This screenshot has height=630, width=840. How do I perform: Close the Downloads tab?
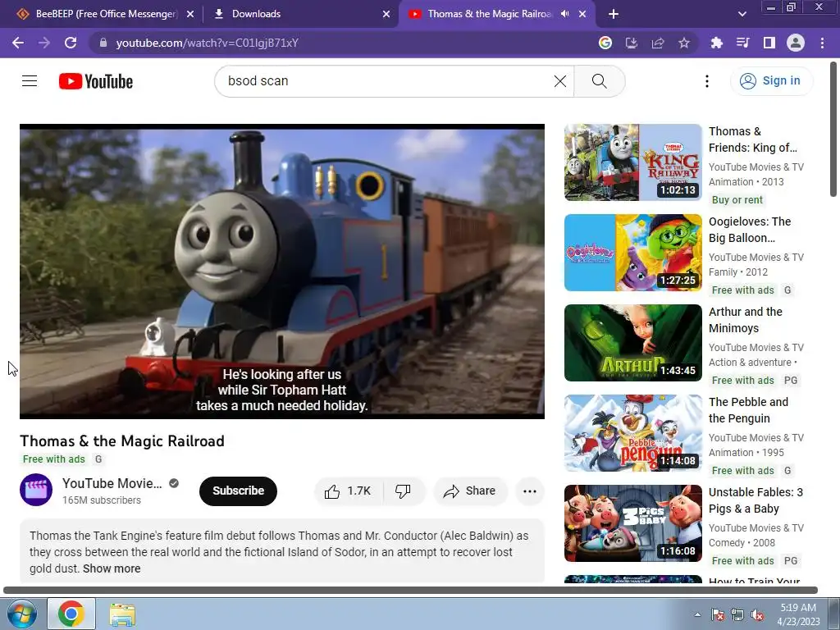(386, 14)
